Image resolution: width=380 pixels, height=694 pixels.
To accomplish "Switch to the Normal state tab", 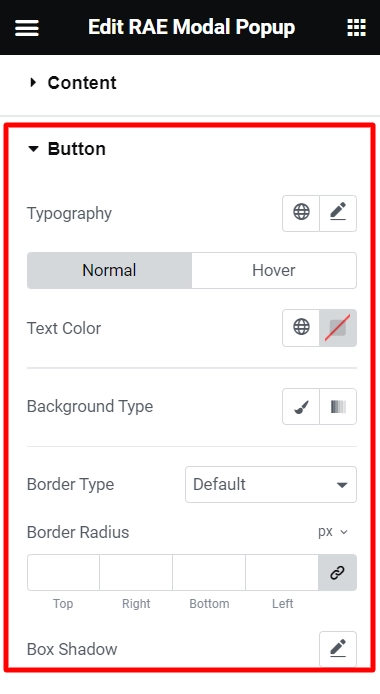I will pos(109,270).
